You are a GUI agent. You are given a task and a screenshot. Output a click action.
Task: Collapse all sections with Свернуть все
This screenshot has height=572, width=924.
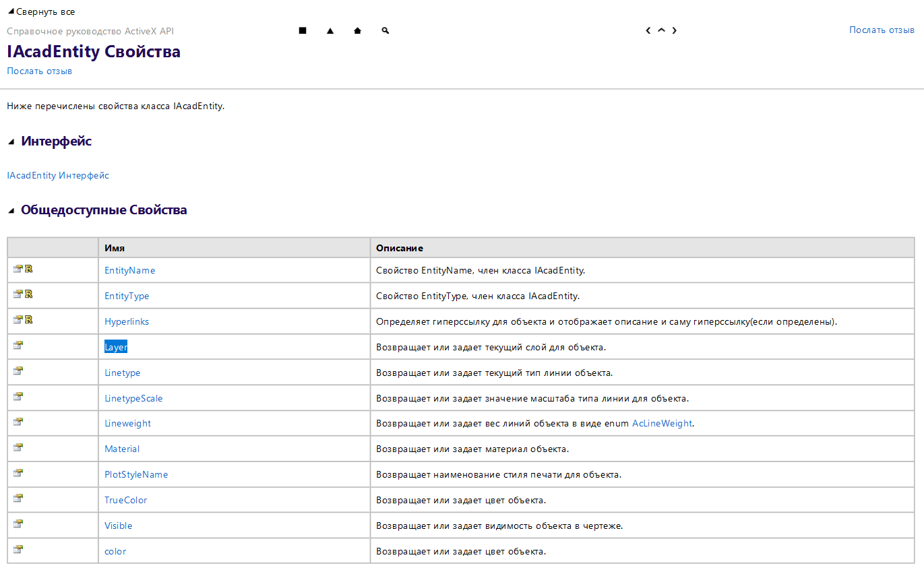tap(41, 11)
